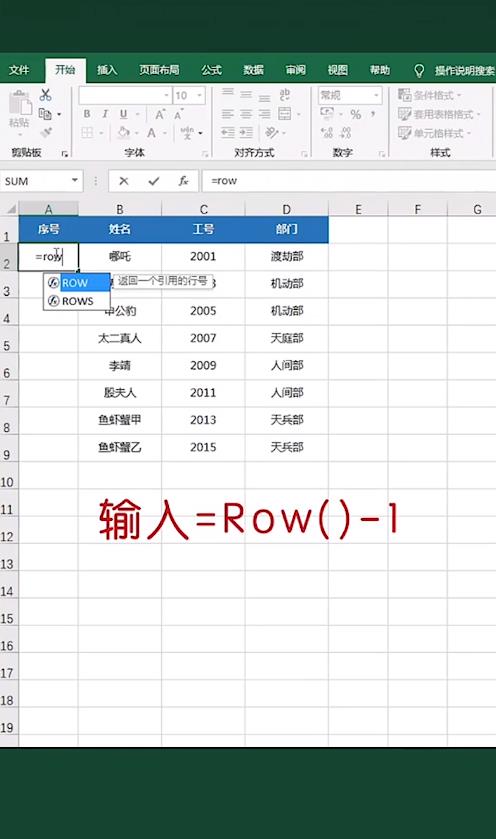
Task: Click Merge and Center icon
Action: point(285,114)
